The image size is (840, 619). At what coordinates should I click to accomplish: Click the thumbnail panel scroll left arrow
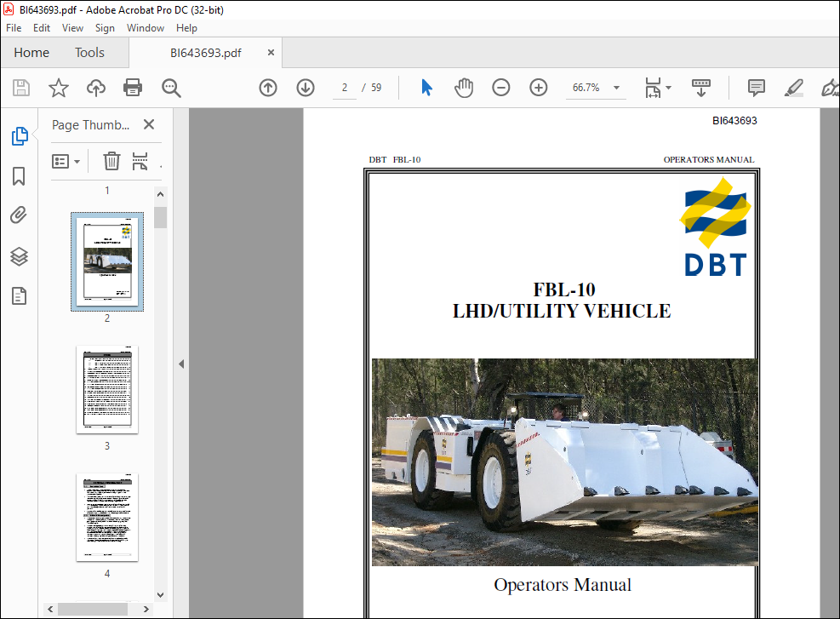50,610
